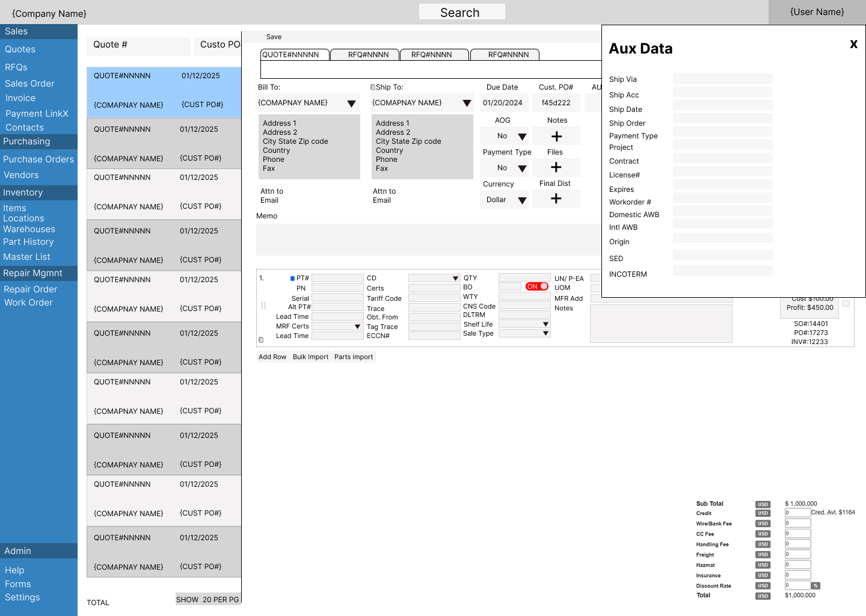Click SHOW 20 PER PG control
This screenshot has width=866, height=616.
(207, 599)
